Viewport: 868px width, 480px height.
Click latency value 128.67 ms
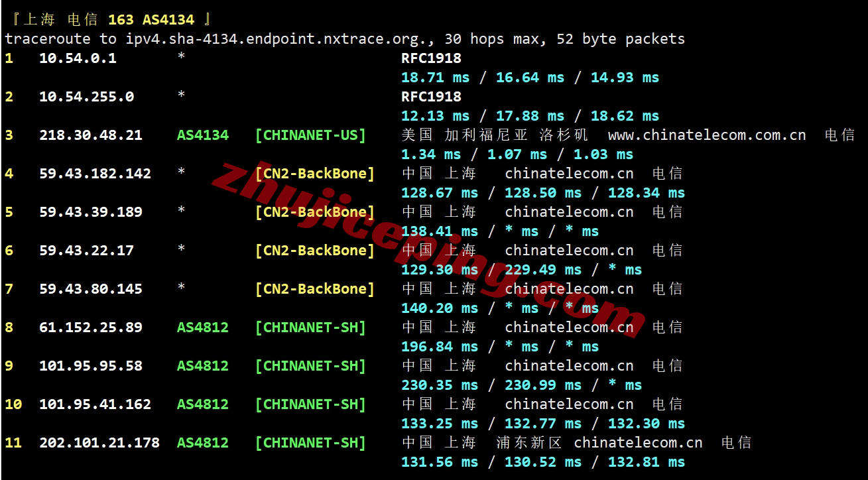click(440, 193)
